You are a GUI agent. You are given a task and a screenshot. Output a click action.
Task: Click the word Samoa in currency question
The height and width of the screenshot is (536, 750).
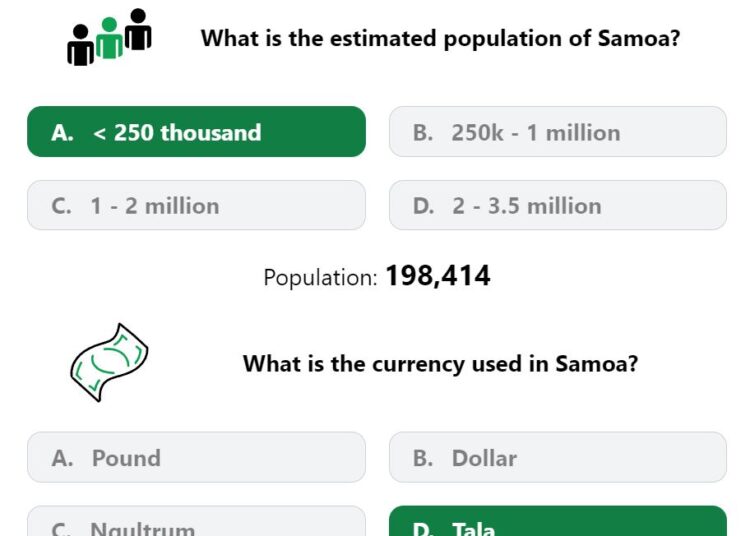(596, 363)
